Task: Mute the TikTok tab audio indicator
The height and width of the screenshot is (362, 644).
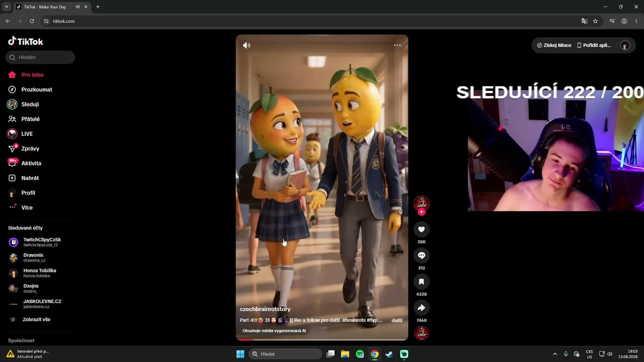Action: (x=78, y=7)
